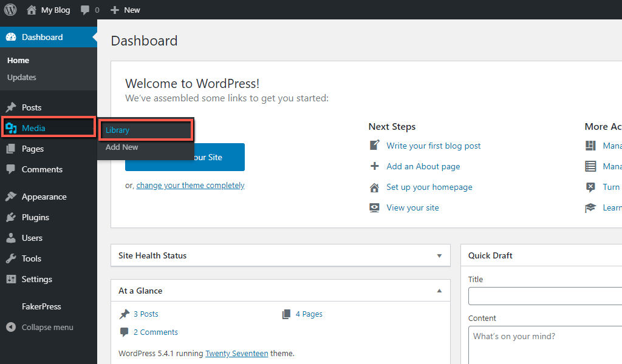
Task: Follow the 'Add an About page' link
Action: click(x=423, y=166)
